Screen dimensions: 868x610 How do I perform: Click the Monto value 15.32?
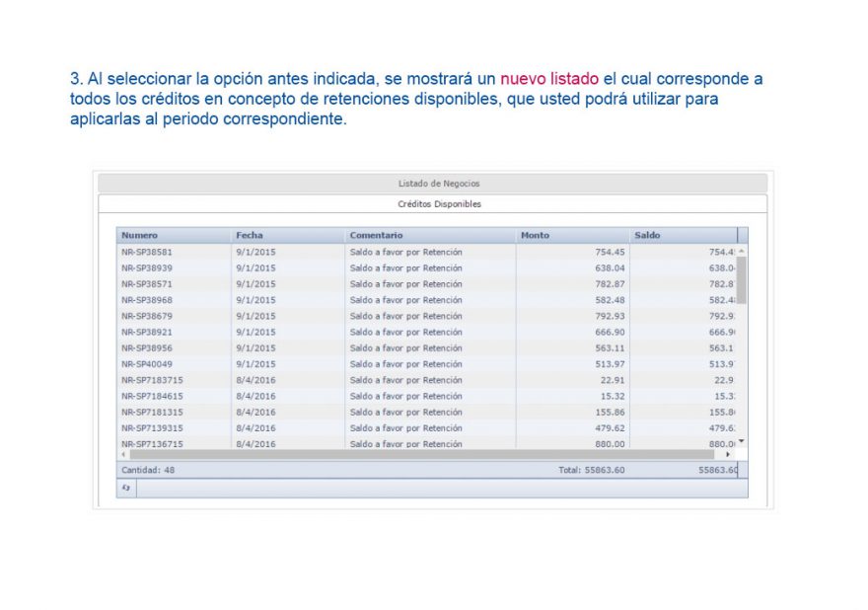[613, 397]
